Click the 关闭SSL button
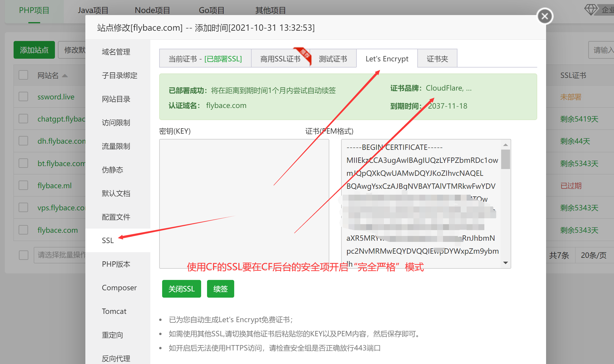The height and width of the screenshot is (364, 614). 181,289
